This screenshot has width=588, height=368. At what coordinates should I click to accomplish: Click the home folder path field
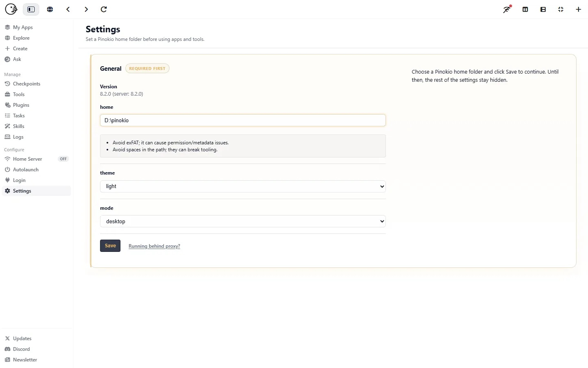pyautogui.click(x=243, y=120)
